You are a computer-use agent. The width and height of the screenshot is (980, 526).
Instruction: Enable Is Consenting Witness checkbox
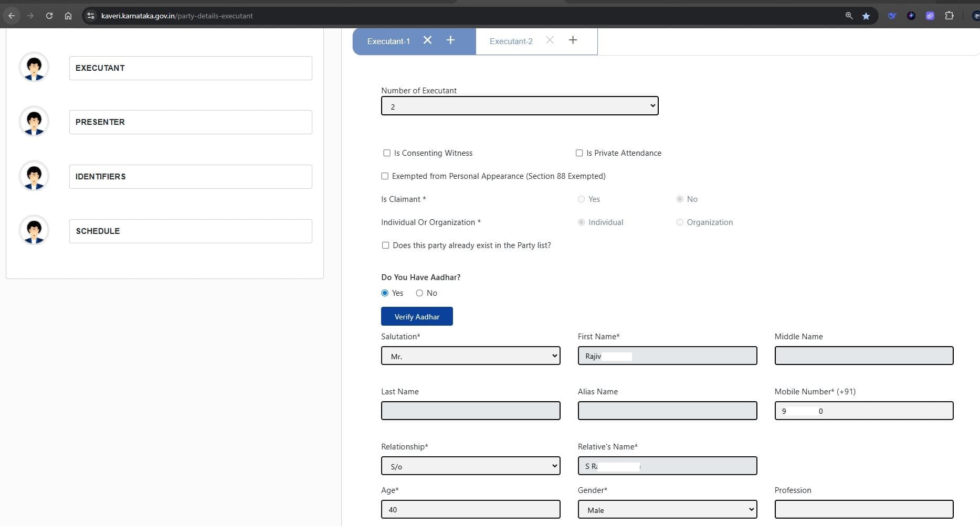point(387,153)
